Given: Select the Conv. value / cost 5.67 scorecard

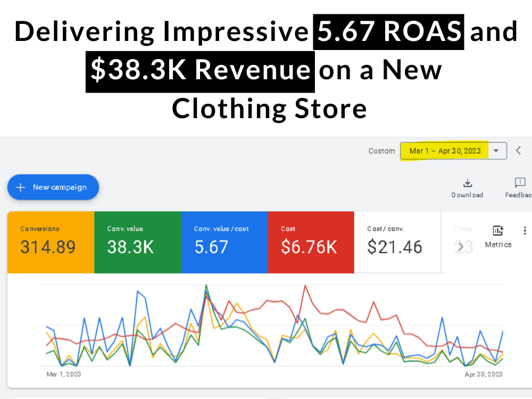Looking at the screenshot, I should coord(225,242).
